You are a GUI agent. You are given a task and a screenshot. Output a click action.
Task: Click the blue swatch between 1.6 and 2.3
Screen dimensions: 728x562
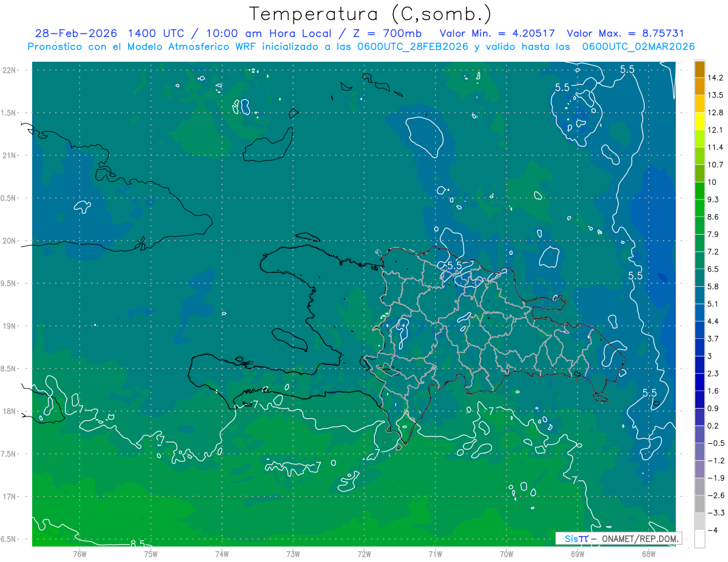(699, 383)
